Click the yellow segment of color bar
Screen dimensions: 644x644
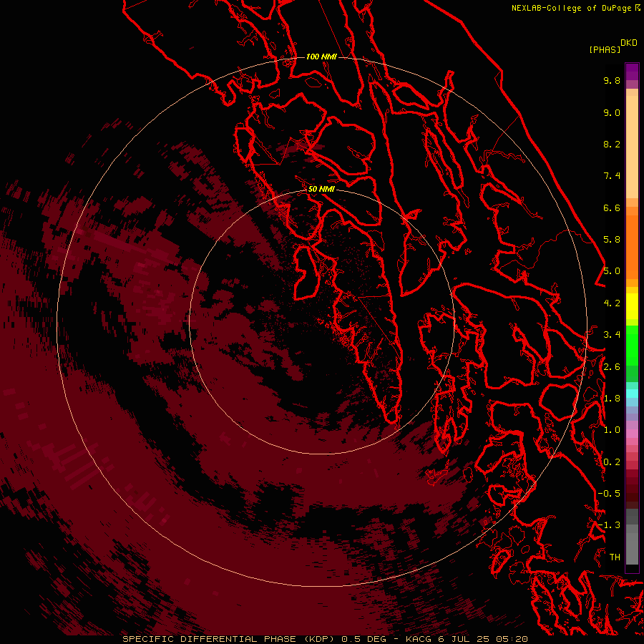(632, 306)
